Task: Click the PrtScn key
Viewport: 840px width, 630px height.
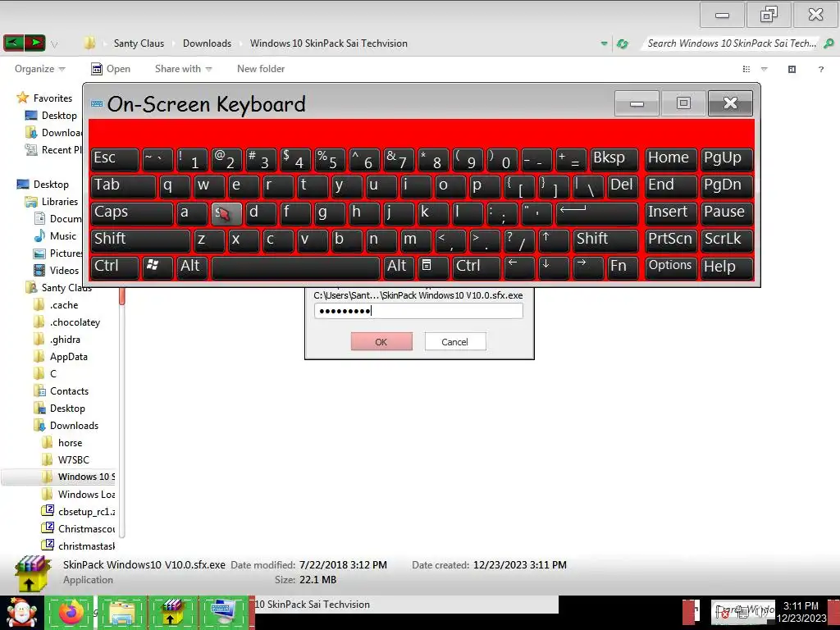Action: (x=671, y=240)
